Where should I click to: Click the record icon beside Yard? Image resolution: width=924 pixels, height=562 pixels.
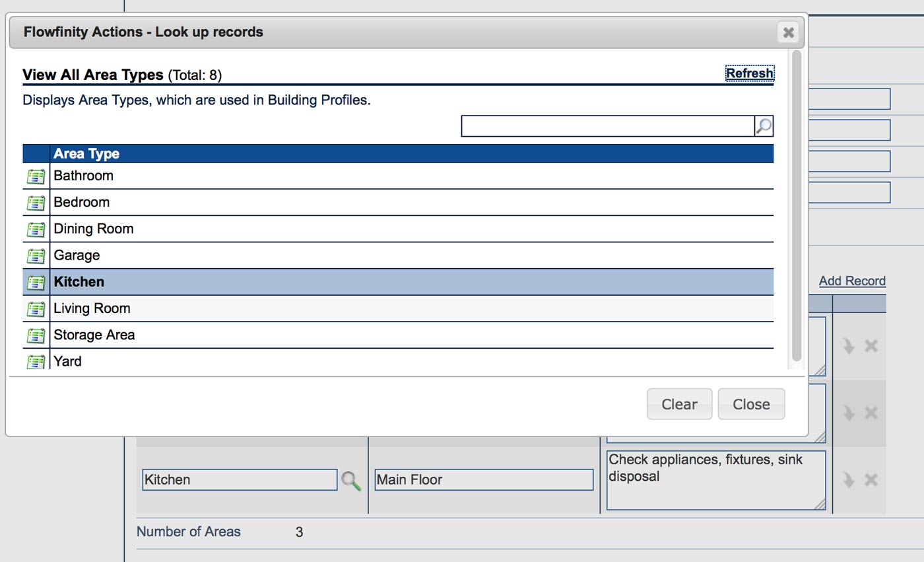coord(36,361)
